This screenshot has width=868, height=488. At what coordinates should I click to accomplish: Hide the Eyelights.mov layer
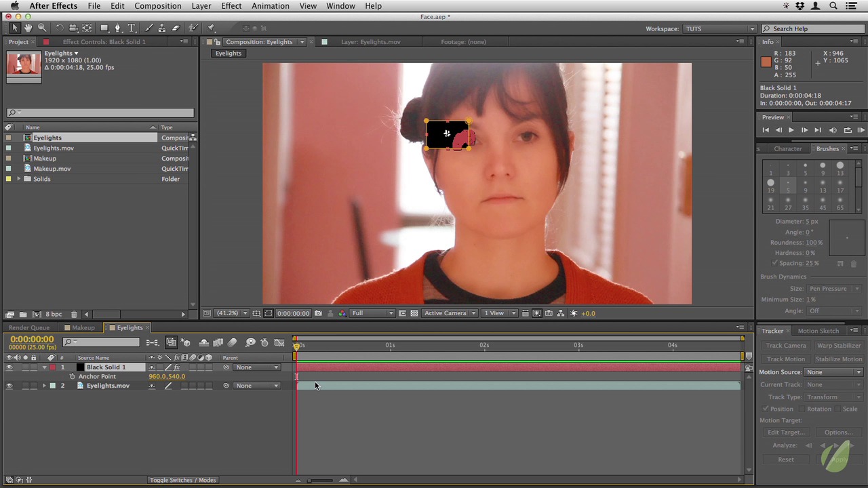9,386
